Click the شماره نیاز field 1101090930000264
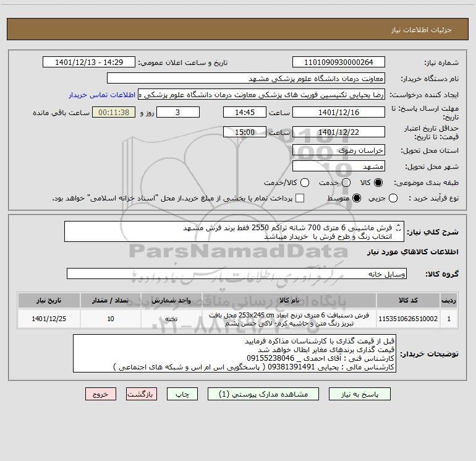The height and width of the screenshot is (461, 476). coord(339,62)
